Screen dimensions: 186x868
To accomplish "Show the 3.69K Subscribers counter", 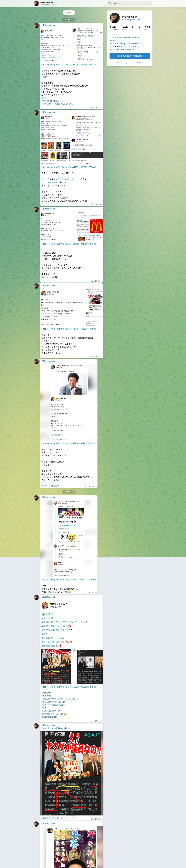I will (x=114, y=28).
